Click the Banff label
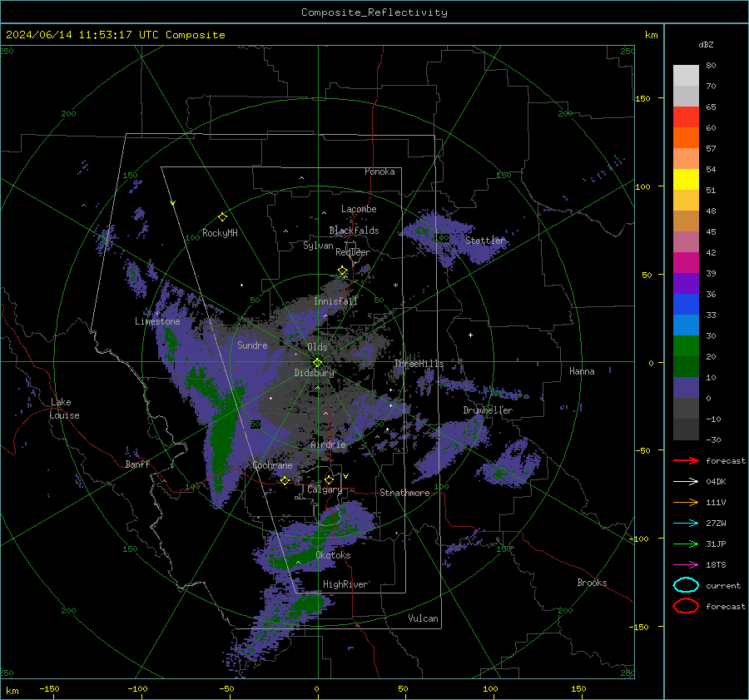 tap(137, 464)
